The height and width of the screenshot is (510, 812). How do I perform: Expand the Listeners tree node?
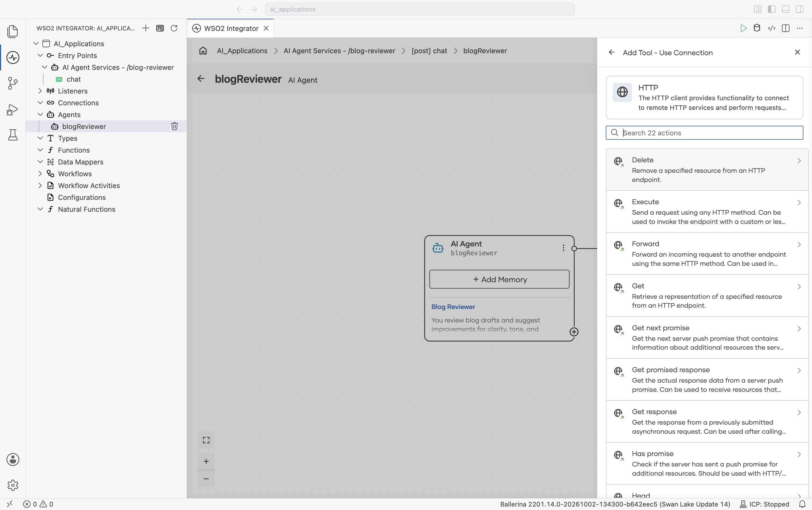40,91
